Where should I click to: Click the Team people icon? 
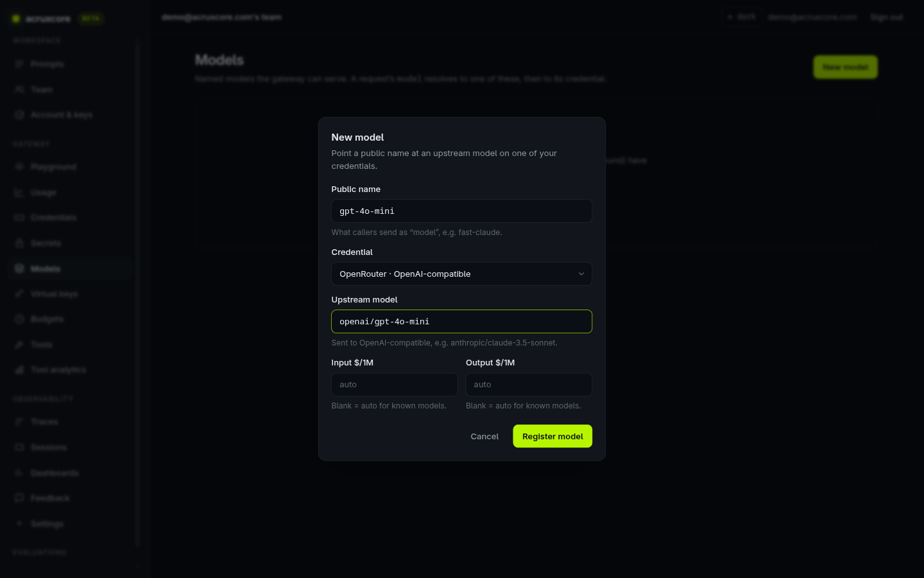point(19,89)
